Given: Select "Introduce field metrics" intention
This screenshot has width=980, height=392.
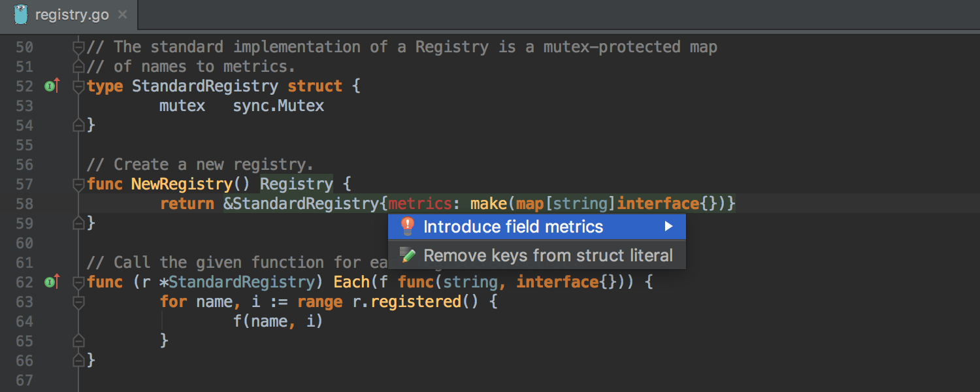Looking at the screenshot, I should coord(513,227).
